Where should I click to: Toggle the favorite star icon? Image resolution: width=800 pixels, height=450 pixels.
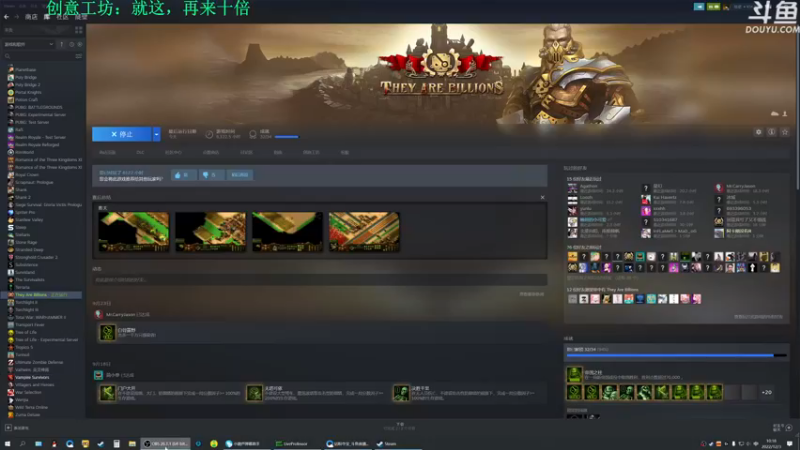coord(785,132)
